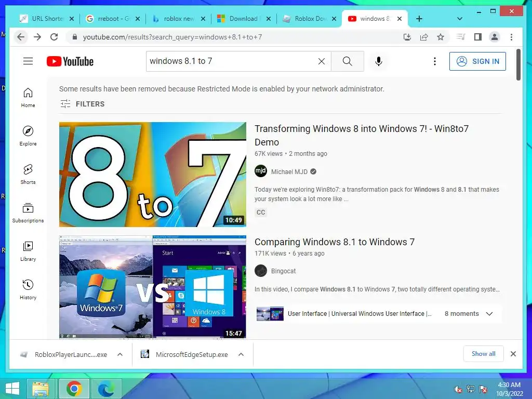The height and width of the screenshot is (399, 532).
Task: Expand the 8 moments chapter list
Action: click(489, 314)
